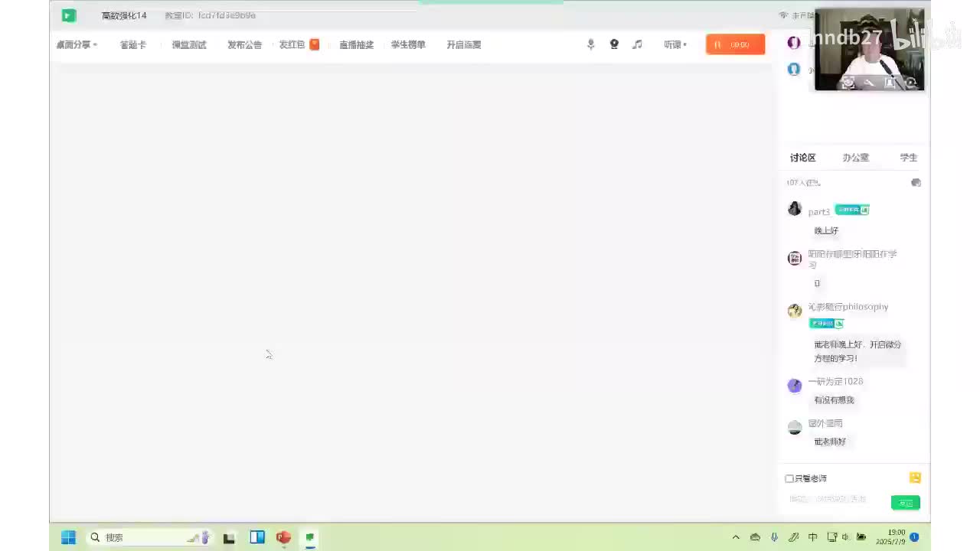This screenshot has width=980, height=551.
Task: Click the avatar of user 一研为定1028
Action: click(795, 386)
